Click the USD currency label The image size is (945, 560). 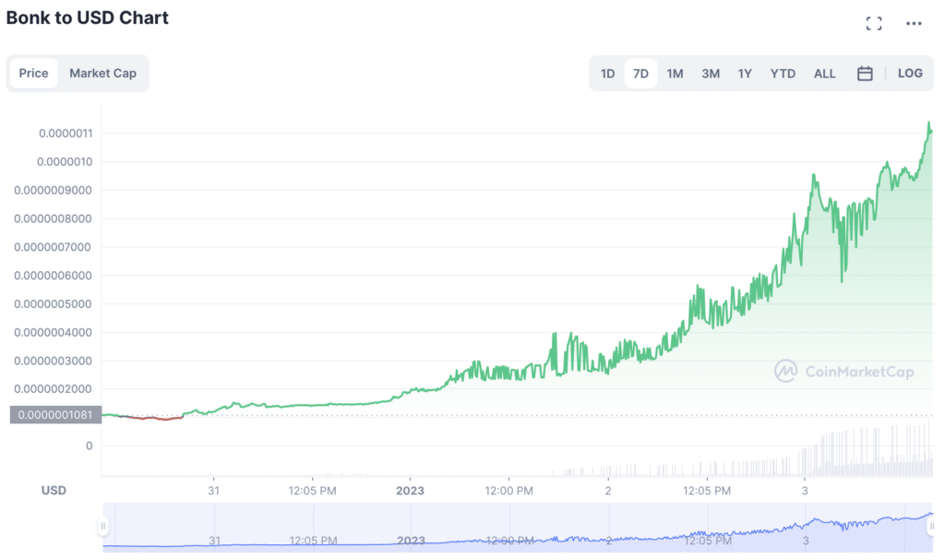click(x=54, y=490)
